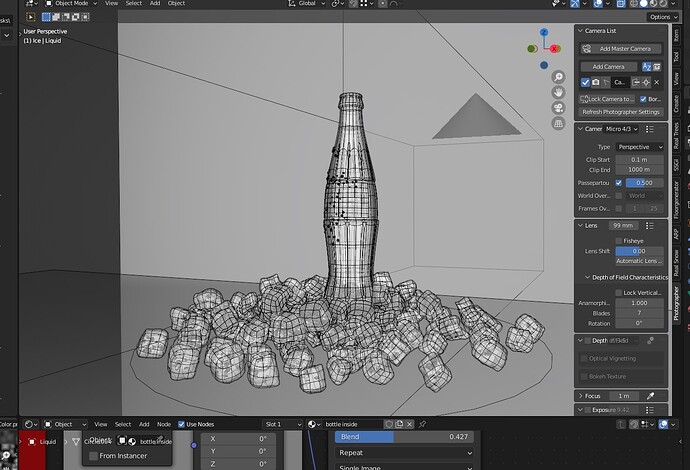Collapse Depth of Field Characteristics section
This screenshot has width=690, height=470.
point(587,277)
